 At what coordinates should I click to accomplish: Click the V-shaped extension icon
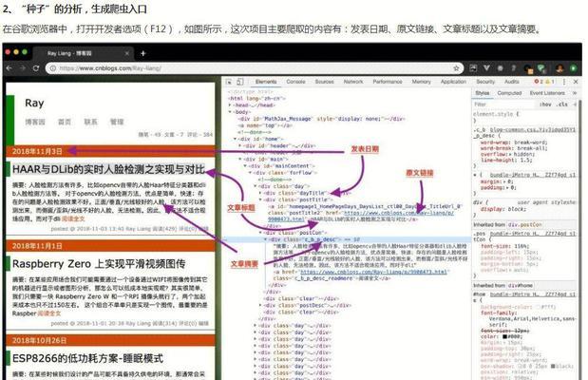486,67
